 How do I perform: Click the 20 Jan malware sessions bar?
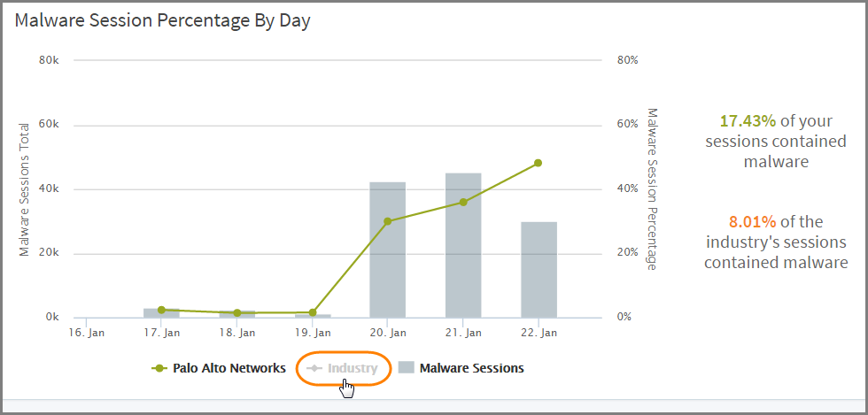click(x=387, y=265)
